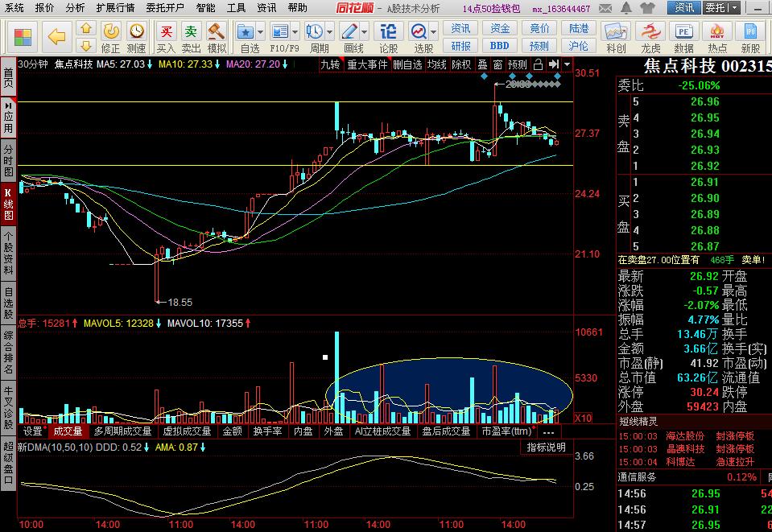The width and height of the screenshot is (772, 532).
Task: Toggle 九转 indicator on chart
Action: (330, 64)
